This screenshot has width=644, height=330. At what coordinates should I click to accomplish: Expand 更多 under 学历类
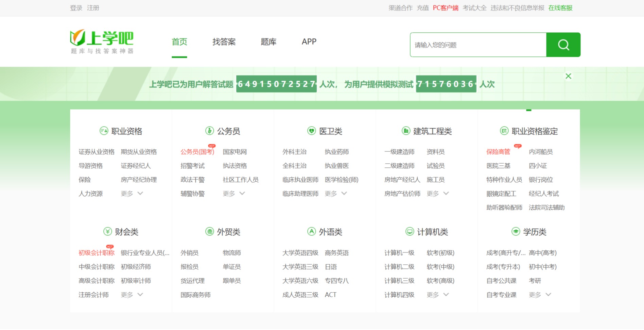pos(540,295)
